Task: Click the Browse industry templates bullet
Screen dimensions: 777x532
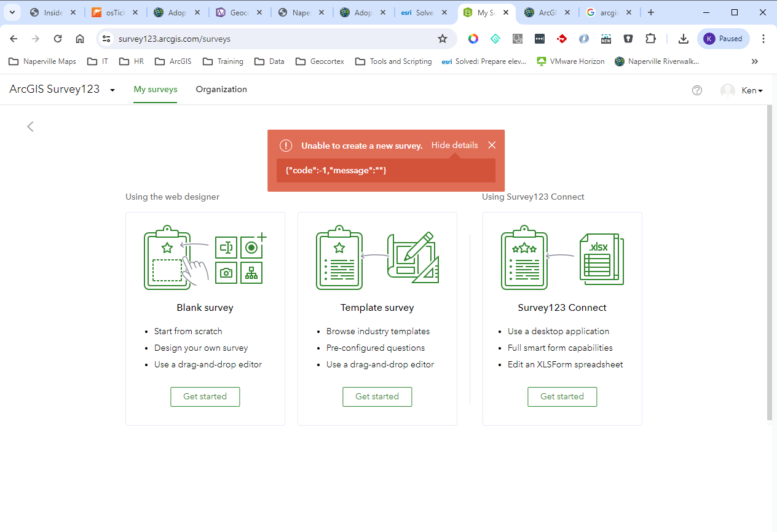Action: pyautogui.click(x=378, y=331)
